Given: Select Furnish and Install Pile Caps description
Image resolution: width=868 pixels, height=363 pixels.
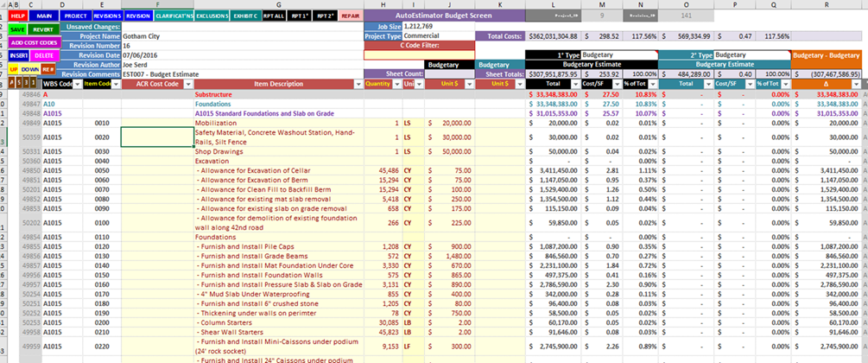Looking at the screenshot, I should 279,246.
